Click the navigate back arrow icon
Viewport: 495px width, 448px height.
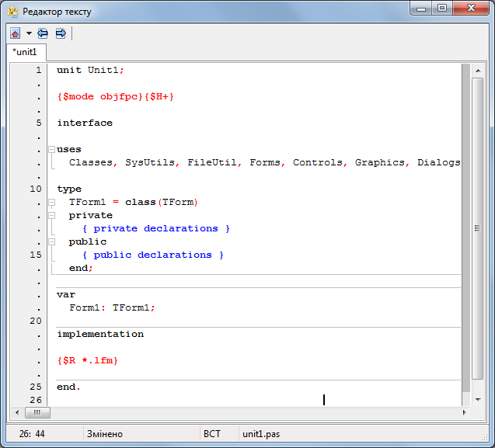click(x=44, y=33)
